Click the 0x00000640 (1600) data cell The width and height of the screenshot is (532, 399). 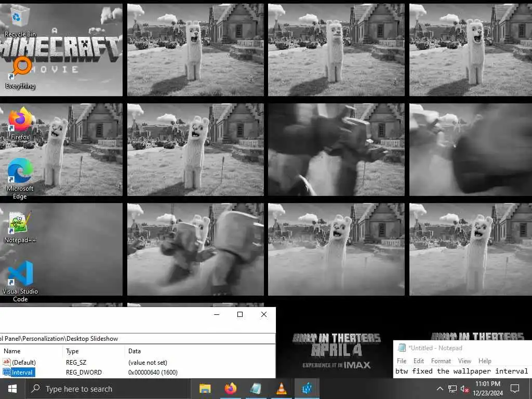click(x=153, y=373)
